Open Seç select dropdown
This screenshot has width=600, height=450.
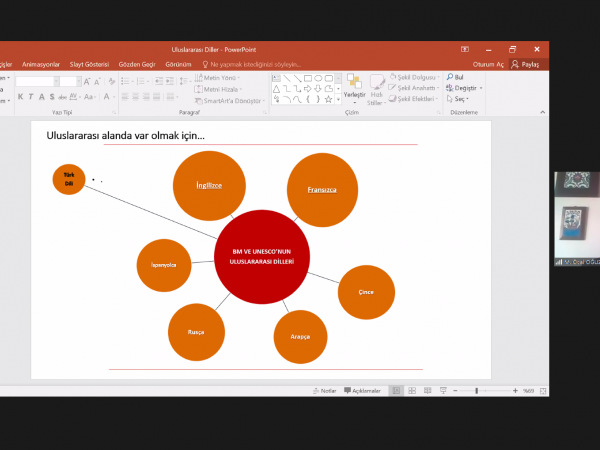click(458, 99)
